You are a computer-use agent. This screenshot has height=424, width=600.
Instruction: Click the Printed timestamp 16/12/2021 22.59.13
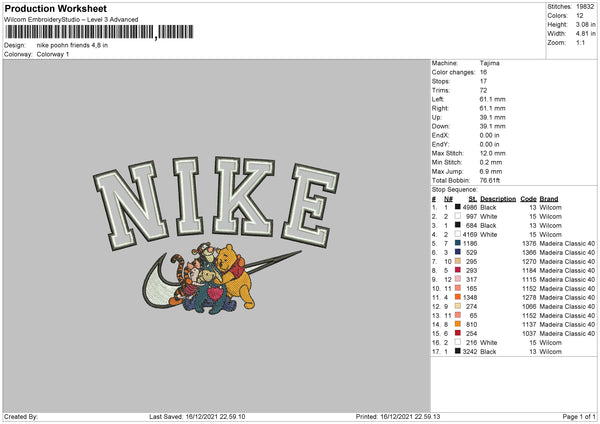pyautogui.click(x=410, y=416)
